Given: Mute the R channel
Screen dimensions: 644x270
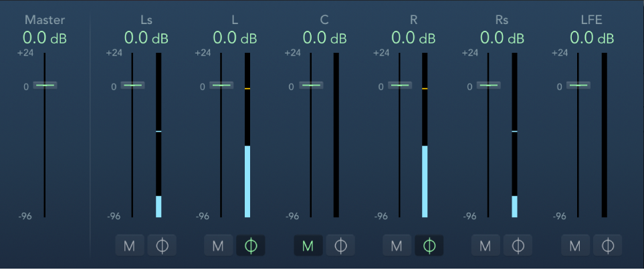Looking at the screenshot, I should pos(397,246).
